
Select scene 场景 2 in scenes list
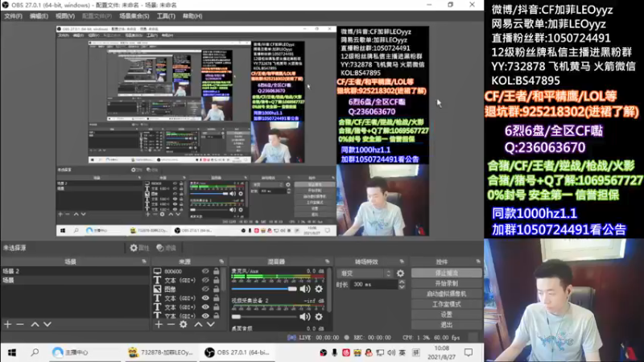75,271
